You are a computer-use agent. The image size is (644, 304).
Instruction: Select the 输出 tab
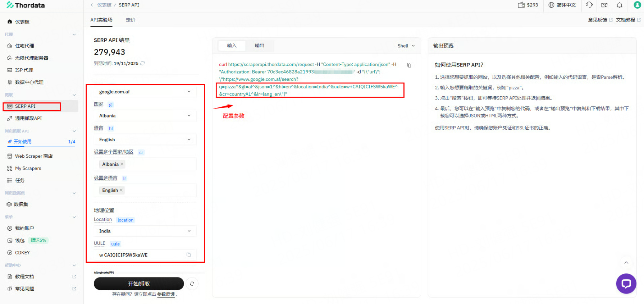(x=260, y=46)
